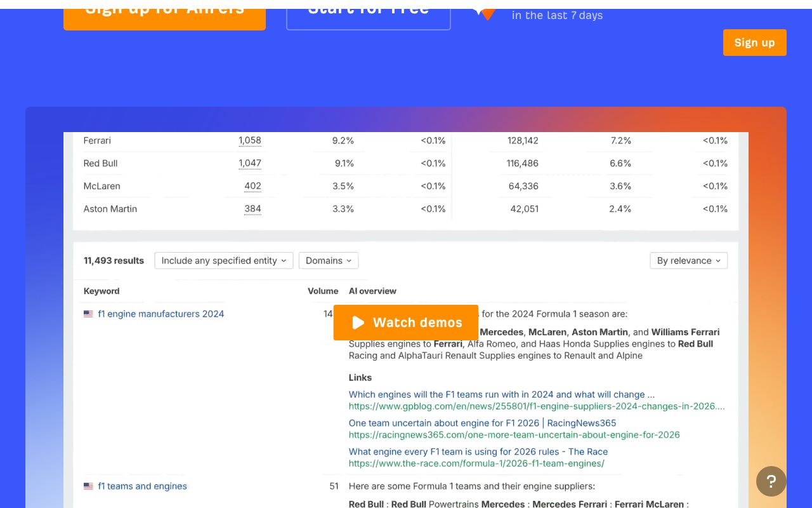812x508 pixels.
Task: Click the 9.2% value in Ferrari row
Action: click(x=343, y=140)
